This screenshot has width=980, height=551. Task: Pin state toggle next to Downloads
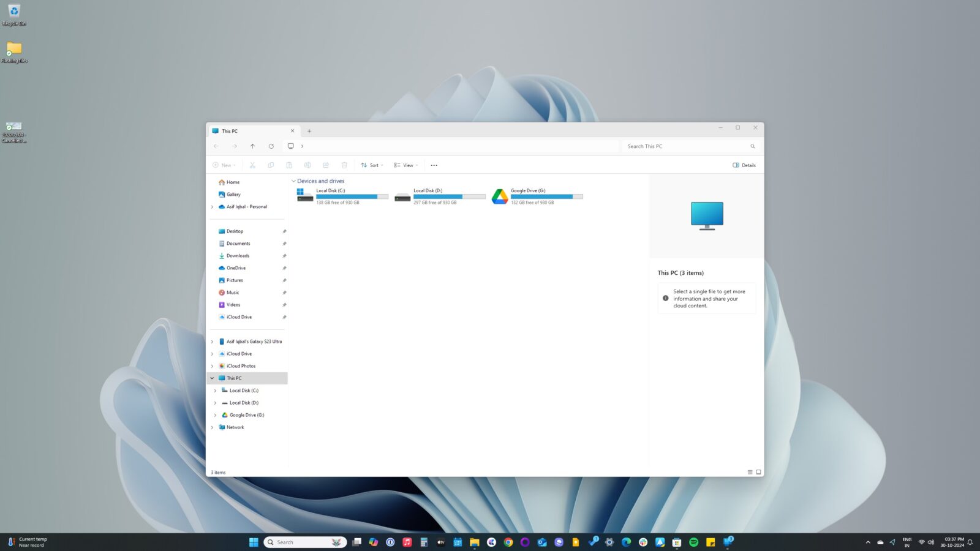click(284, 255)
